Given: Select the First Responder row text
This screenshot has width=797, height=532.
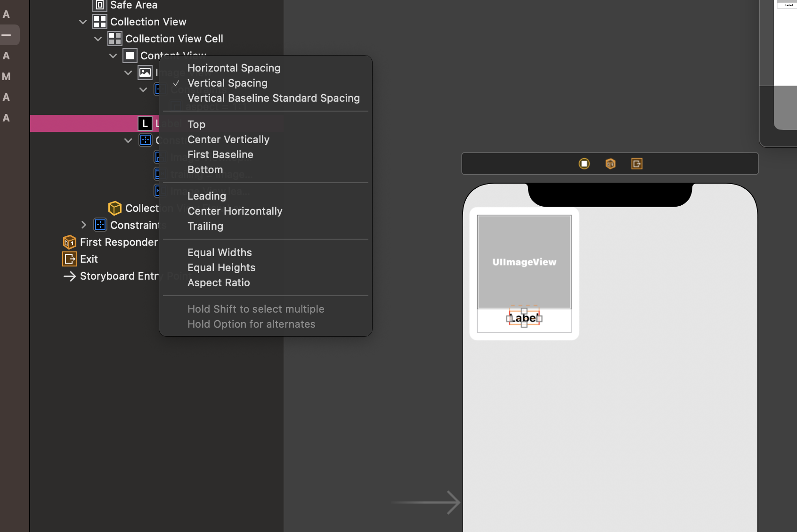Looking at the screenshot, I should [x=119, y=242].
